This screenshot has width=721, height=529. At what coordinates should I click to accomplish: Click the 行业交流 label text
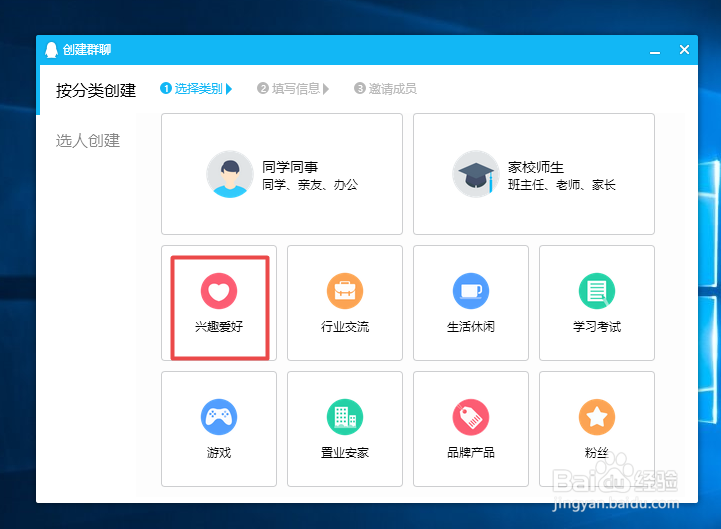[x=345, y=327]
